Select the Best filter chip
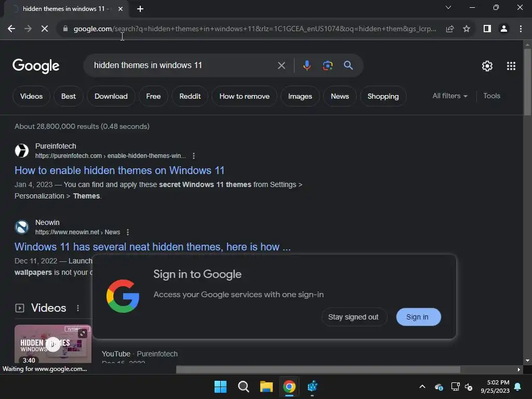532x399 pixels. pyautogui.click(x=68, y=96)
